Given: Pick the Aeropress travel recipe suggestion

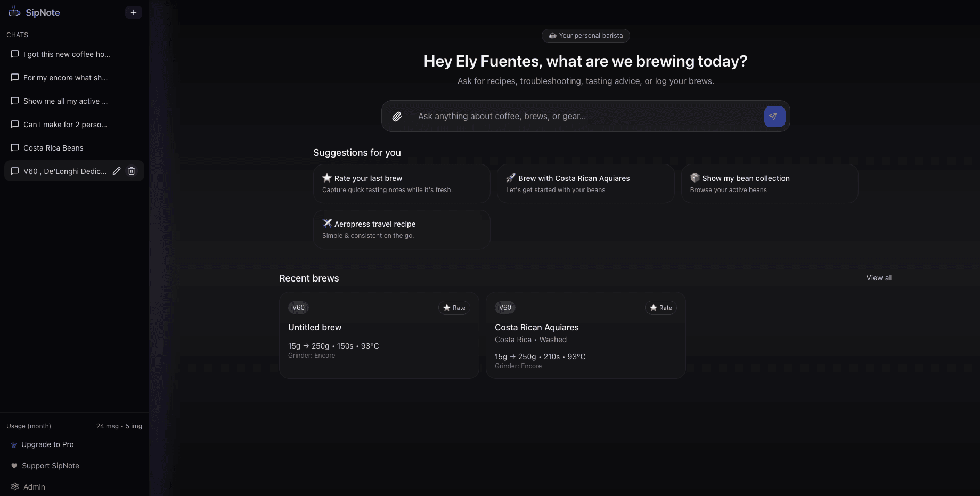Looking at the screenshot, I should coord(402,229).
